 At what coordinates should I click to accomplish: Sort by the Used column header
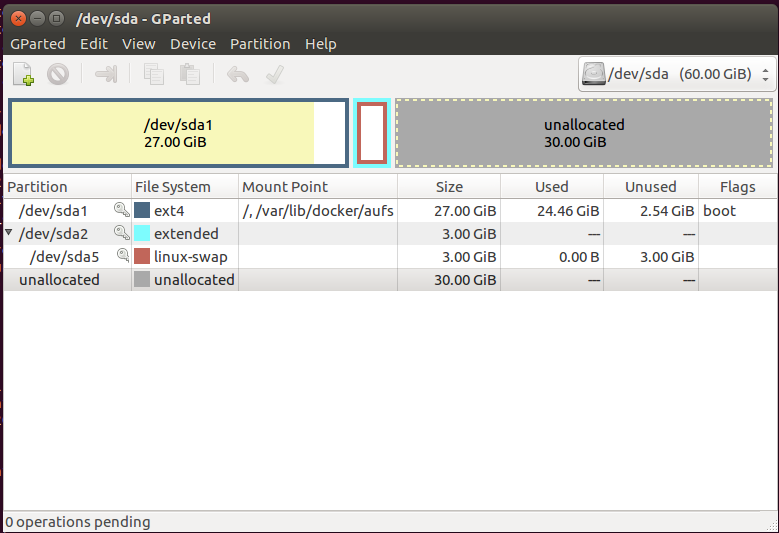click(x=552, y=187)
